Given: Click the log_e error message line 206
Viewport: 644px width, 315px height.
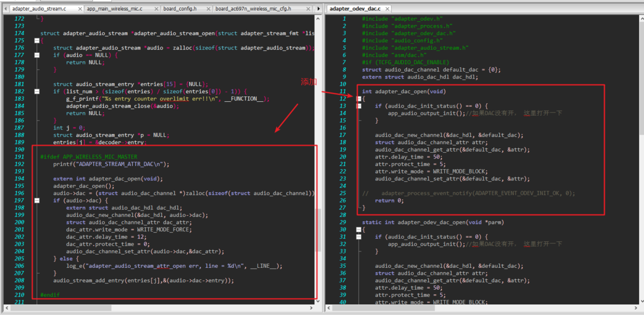Looking at the screenshot, I should tap(174, 266).
